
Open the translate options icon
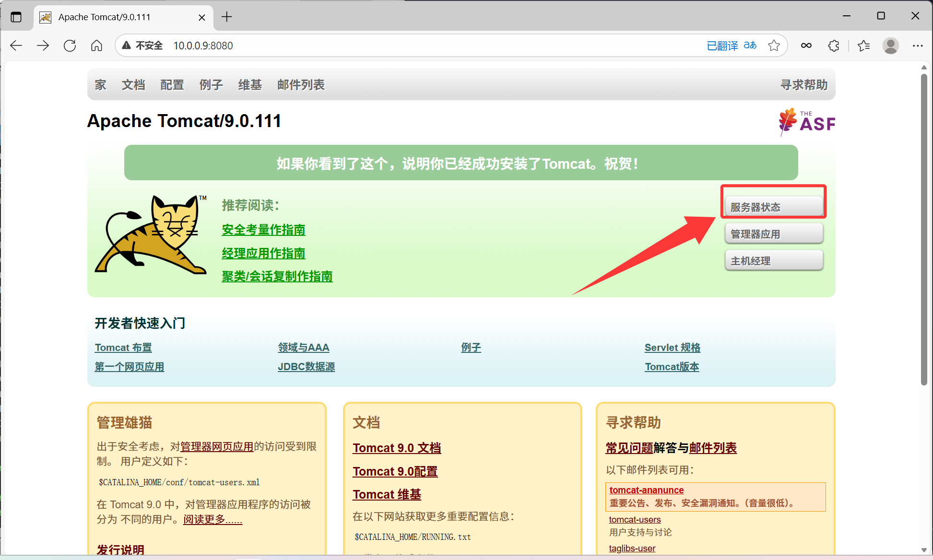[750, 46]
